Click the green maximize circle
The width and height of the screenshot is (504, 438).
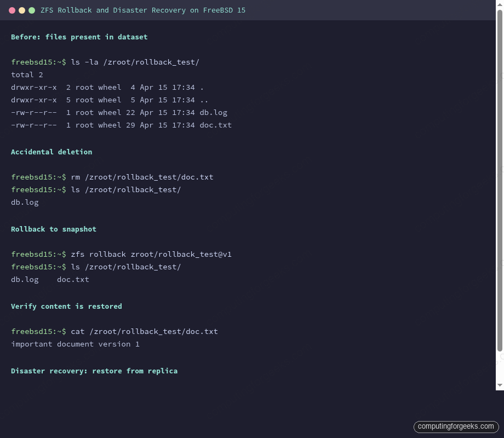32,10
